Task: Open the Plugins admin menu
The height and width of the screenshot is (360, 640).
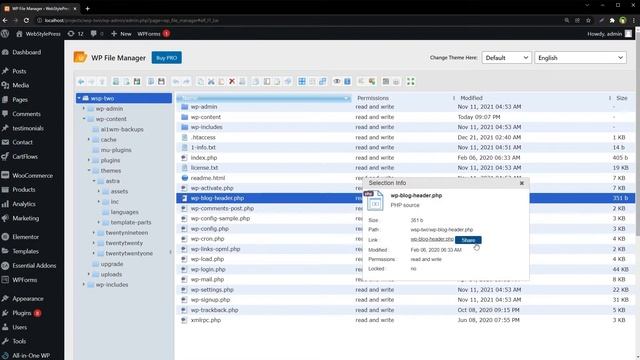Action: [22, 313]
